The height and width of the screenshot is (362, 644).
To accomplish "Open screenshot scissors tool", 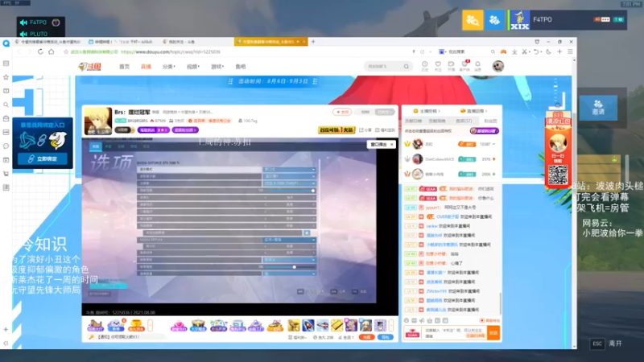I will click(x=525, y=51).
